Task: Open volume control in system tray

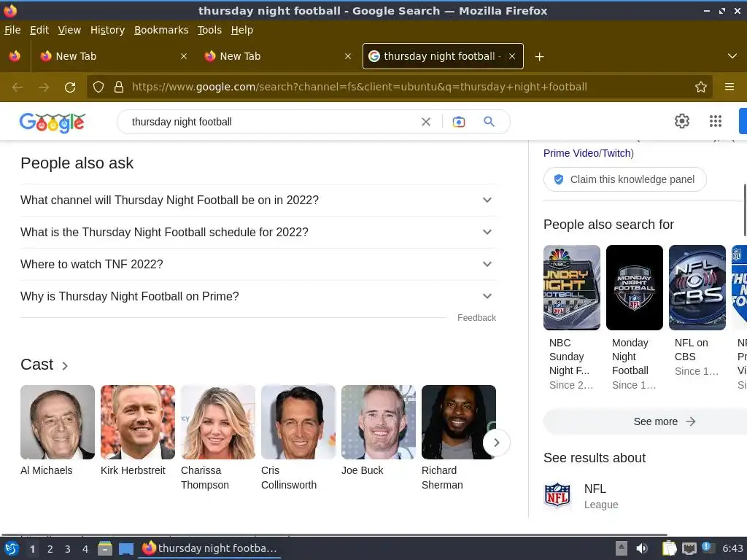Action: 642,548
